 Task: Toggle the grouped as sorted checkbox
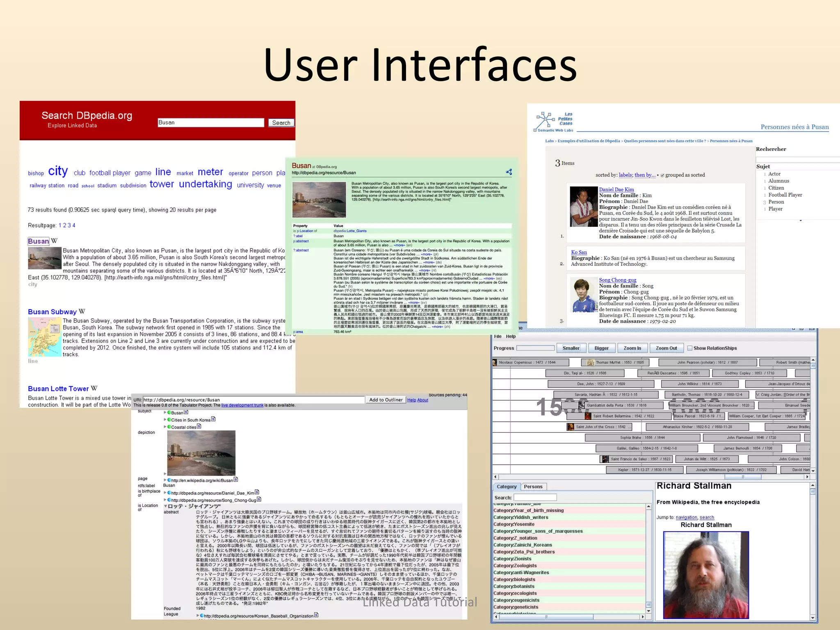coord(662,176)
